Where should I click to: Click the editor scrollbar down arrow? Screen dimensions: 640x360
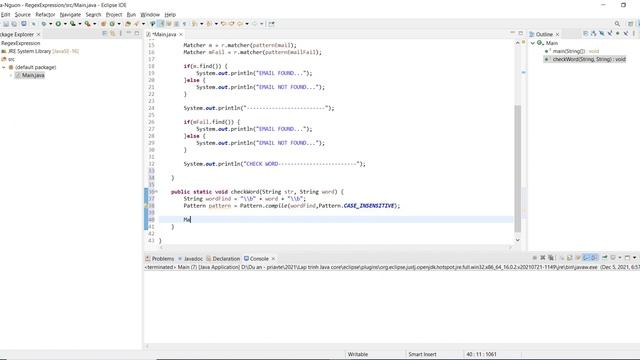pyautogui.click(x=518, y=240)
